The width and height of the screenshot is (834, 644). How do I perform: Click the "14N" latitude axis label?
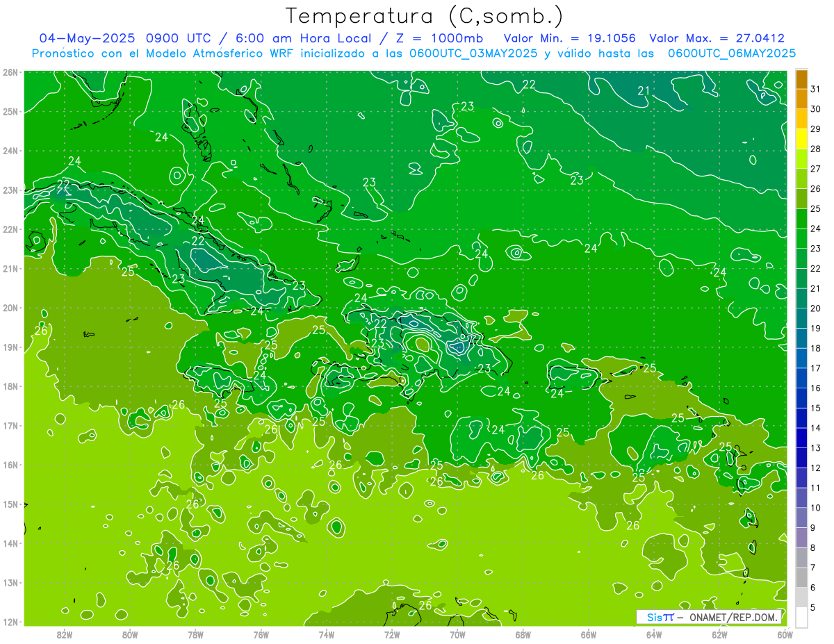click(11, 543)
